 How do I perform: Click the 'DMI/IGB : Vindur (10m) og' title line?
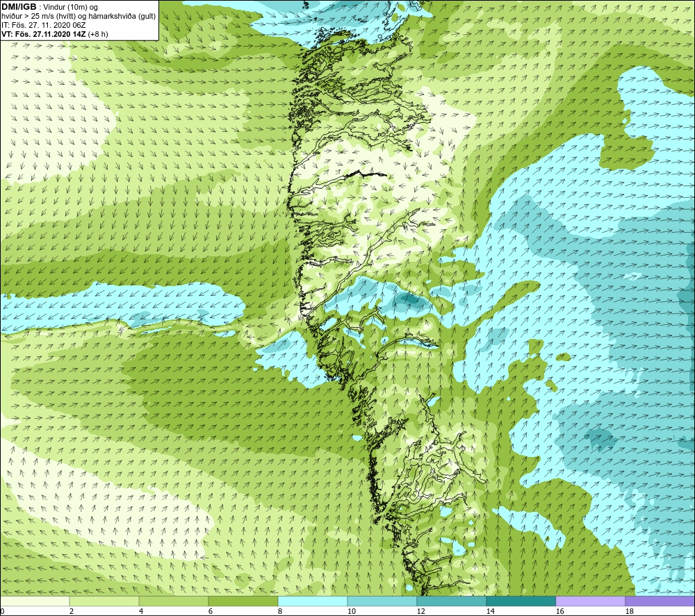point(49,7)
